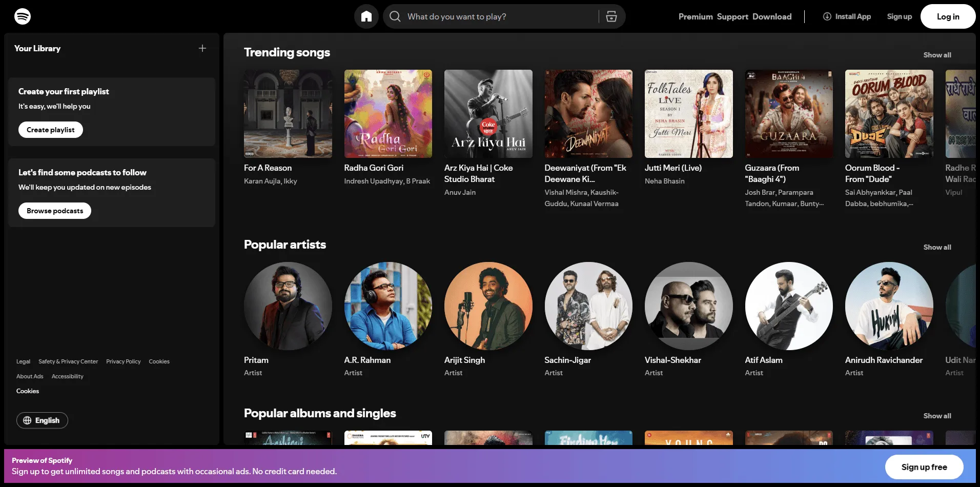The width and height of the screenshot is (980, 487).
Task: Click the Install App download icon
Action: pos(827,16)
